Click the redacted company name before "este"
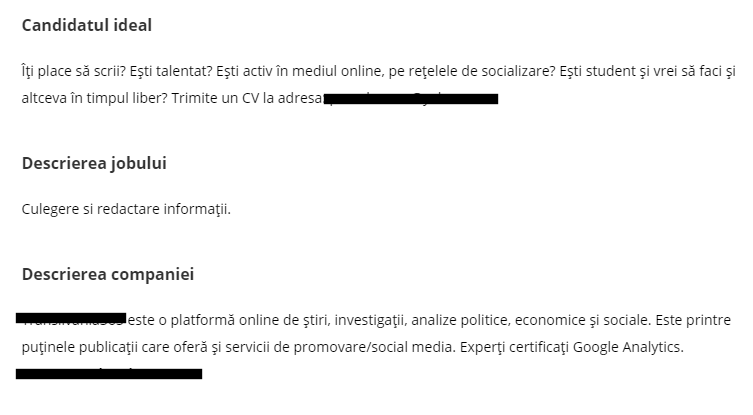 pyautogui.click(x=71, y=318)
